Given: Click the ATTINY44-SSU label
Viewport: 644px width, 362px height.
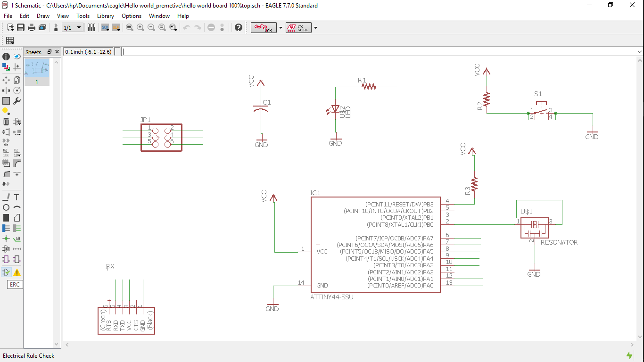Looking at the screenshot, I should click(332, 297).
